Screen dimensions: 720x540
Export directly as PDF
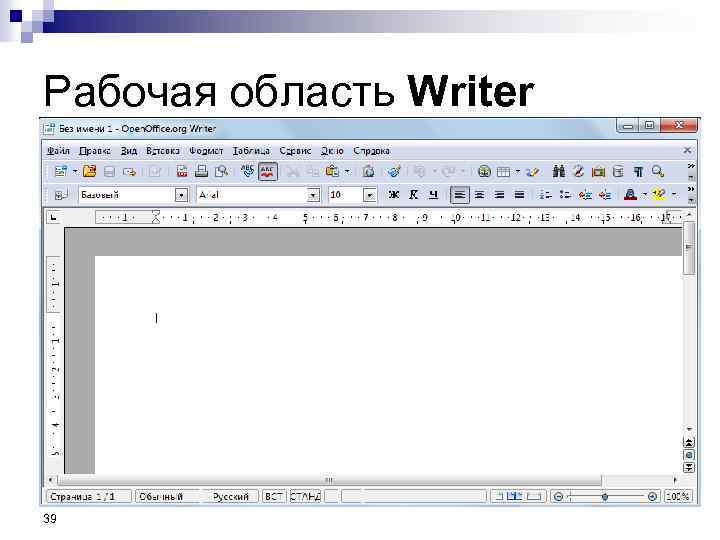(182, 172)
